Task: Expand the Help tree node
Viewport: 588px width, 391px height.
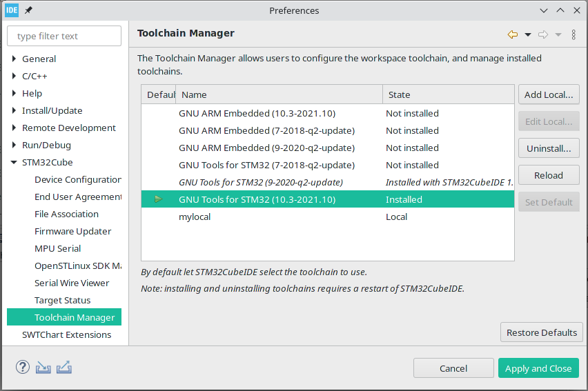Action: pyautogui.click(x=14, y=93)
